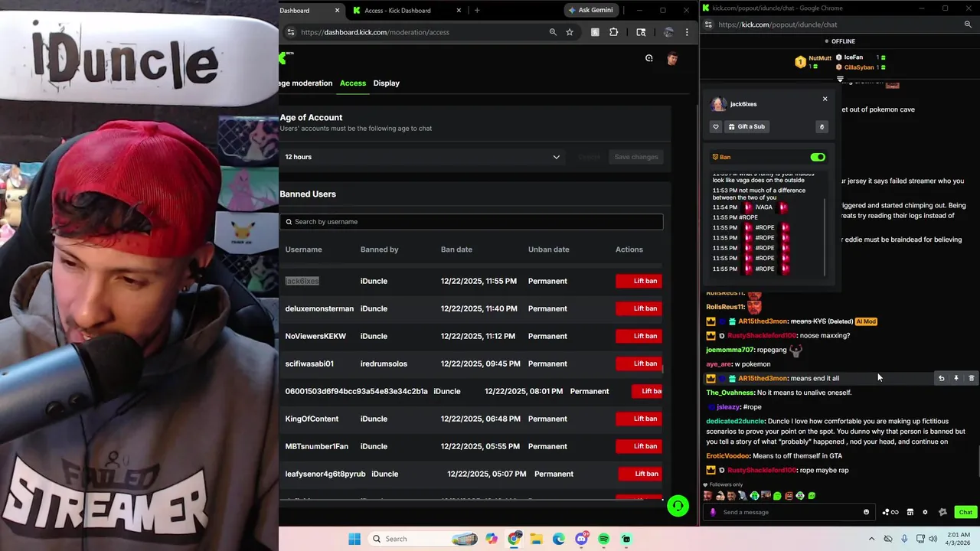
Task: Lift ban for NoViewersKEKW
Action: click(639, 336)
